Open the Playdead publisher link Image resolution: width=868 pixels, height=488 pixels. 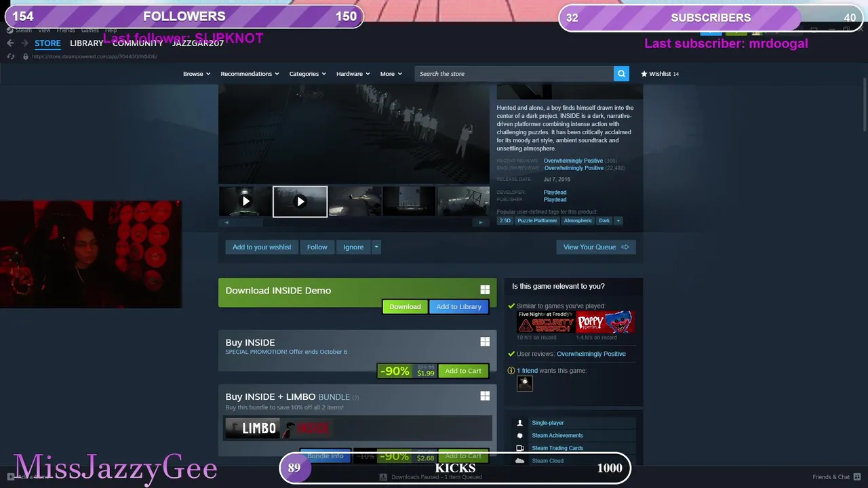(x=555, y=200)
